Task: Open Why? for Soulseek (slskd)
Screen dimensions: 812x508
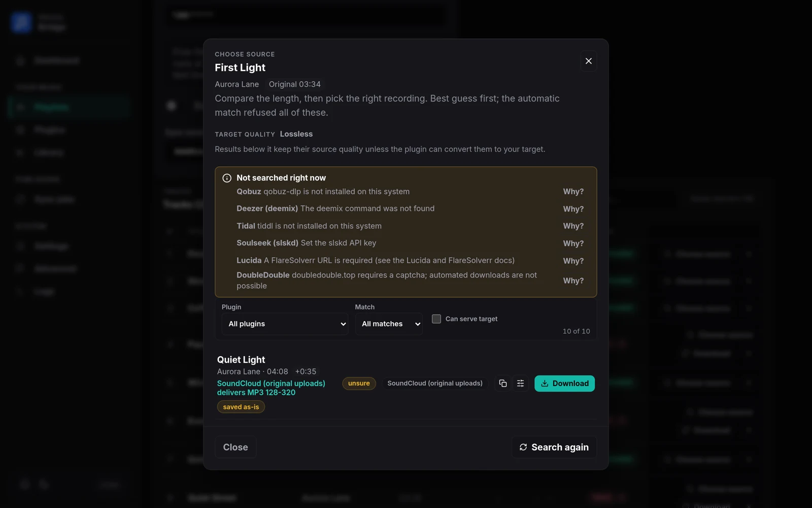Action: 573,243
